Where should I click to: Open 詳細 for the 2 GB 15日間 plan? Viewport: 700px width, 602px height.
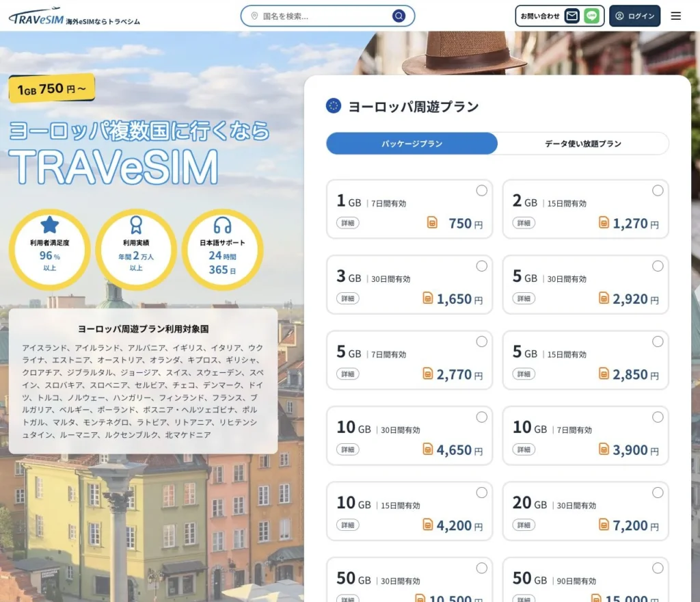[524, 223]
